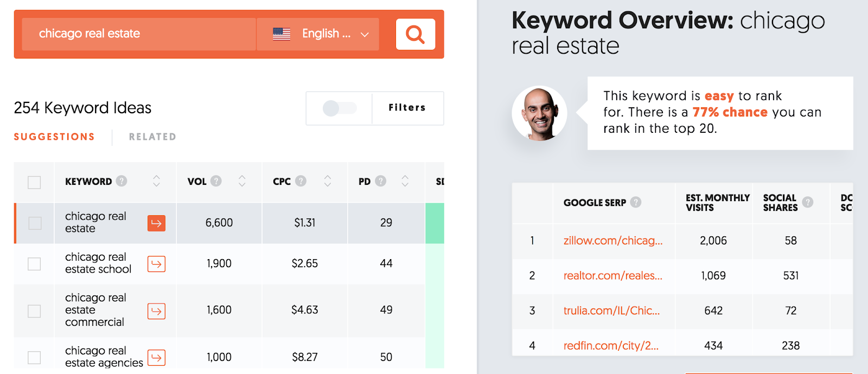Click help icon next to GOOGLE SERP
The image size is (868, 374).
coord(636,202)
